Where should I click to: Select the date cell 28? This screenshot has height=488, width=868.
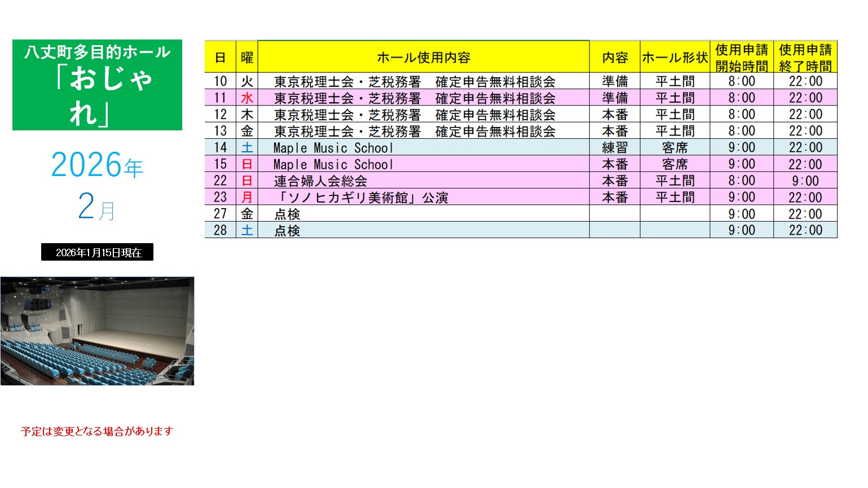(x=220, y=231)
